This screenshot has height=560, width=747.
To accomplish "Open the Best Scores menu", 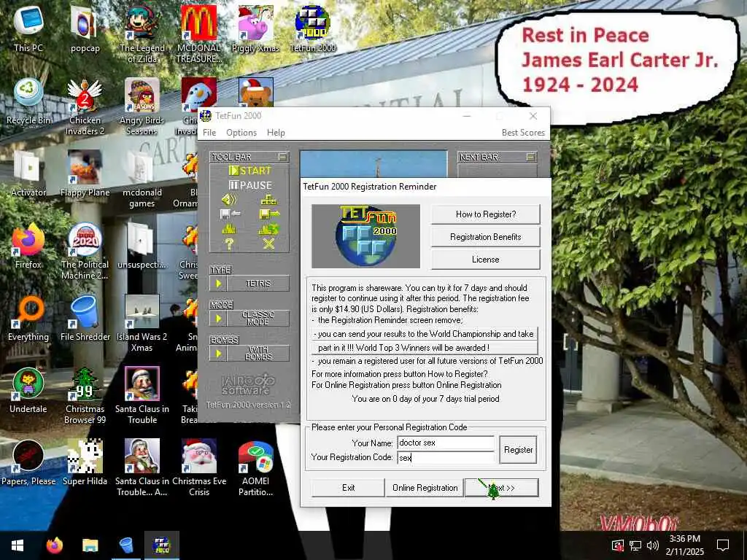I will tap(523, 133).
